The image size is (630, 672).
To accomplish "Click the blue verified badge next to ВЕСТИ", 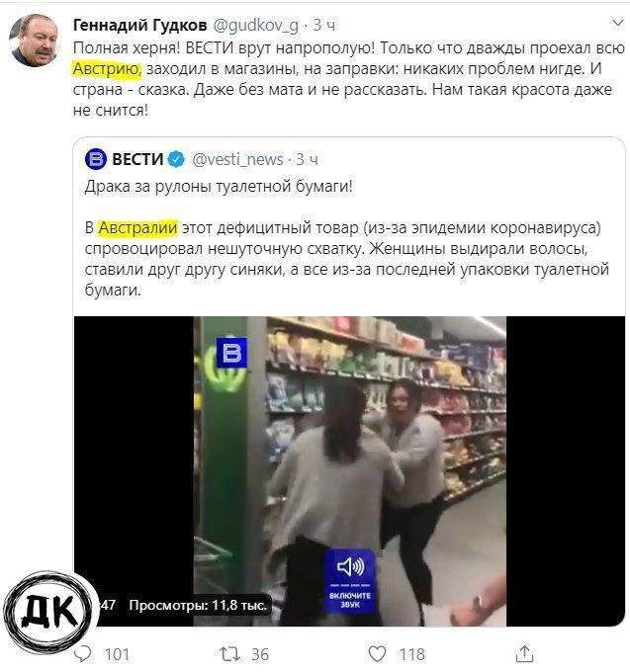I will click(176, 159).
